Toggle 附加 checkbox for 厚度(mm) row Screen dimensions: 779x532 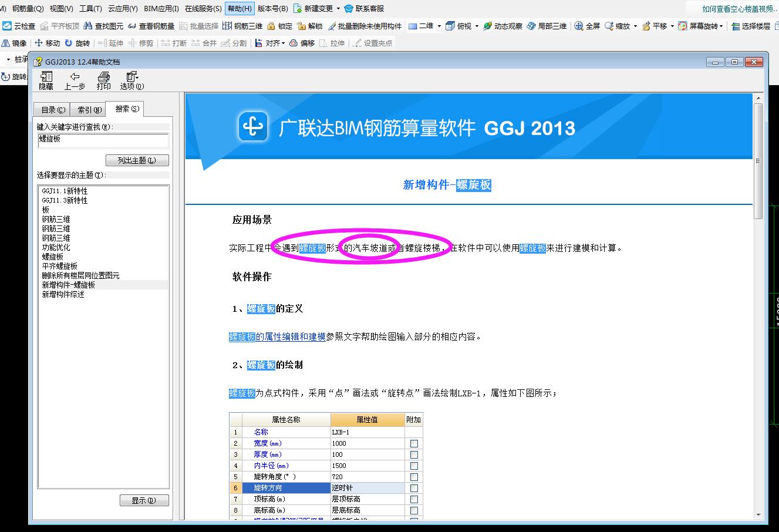[414, 454]
